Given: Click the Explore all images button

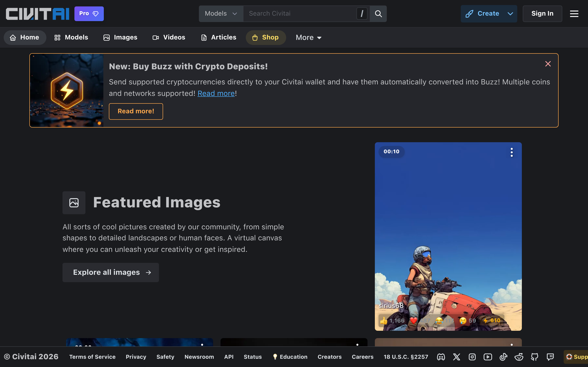Looking at the screenshot, I should [110, 272].
